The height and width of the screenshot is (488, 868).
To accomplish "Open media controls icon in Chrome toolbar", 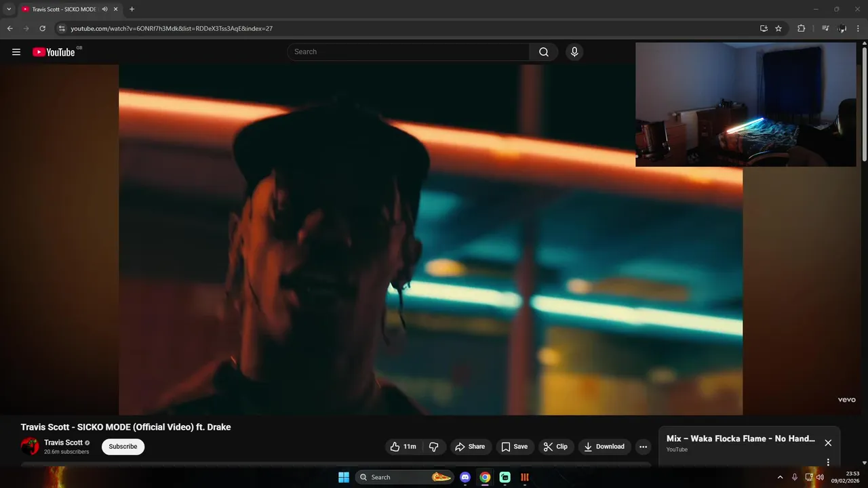I will click(825, 28).
